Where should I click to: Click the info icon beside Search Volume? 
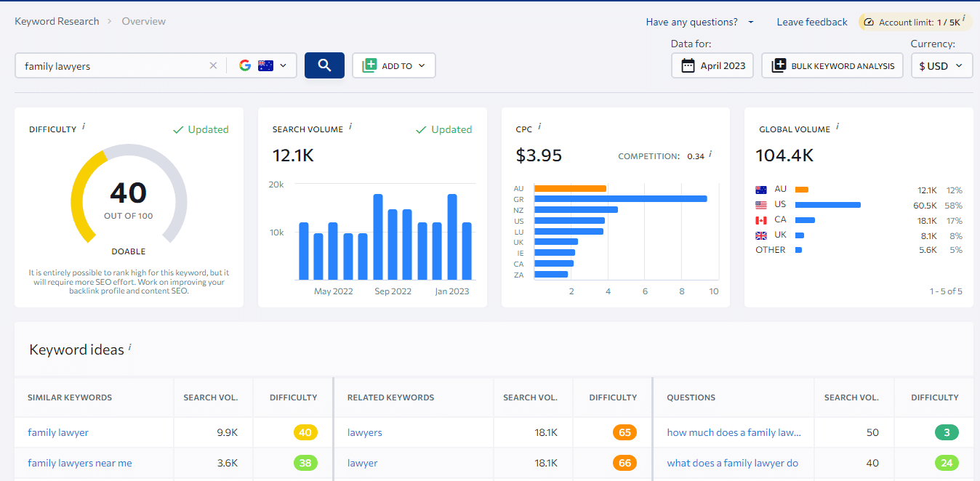[x=350, y=126]
